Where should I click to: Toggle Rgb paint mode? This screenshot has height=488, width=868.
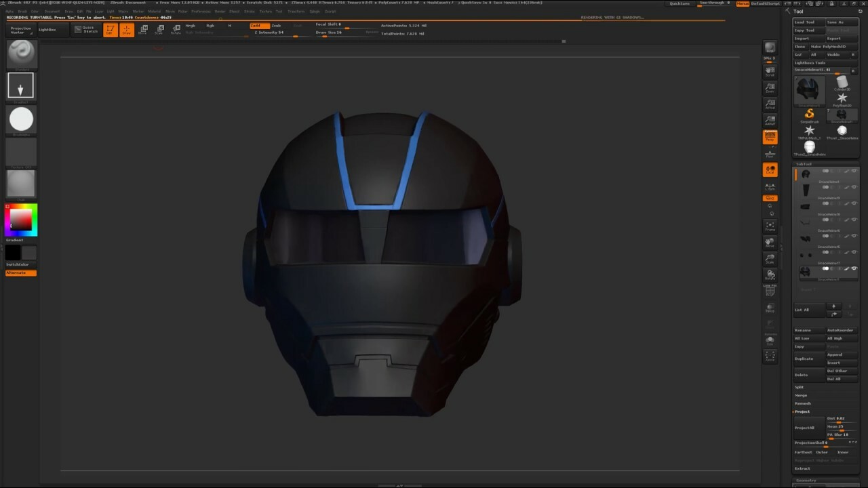point(211,26)
